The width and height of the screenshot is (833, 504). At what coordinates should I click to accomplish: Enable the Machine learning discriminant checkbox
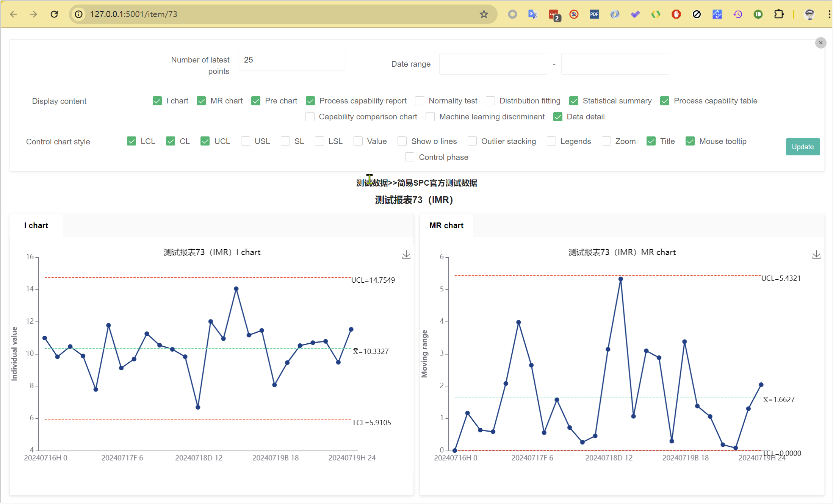(x=430, y=117)
